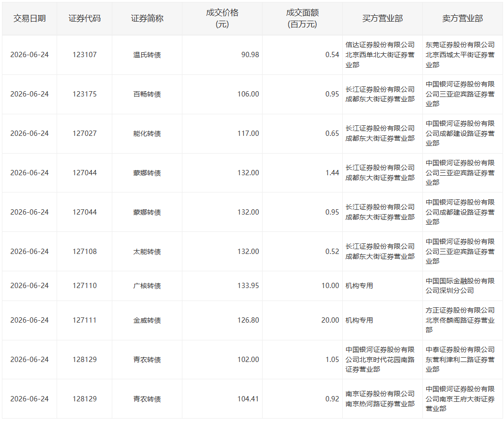This screenshot has height=422, width=504.
Task: Click the price 90.98
Action: point(250,55)
